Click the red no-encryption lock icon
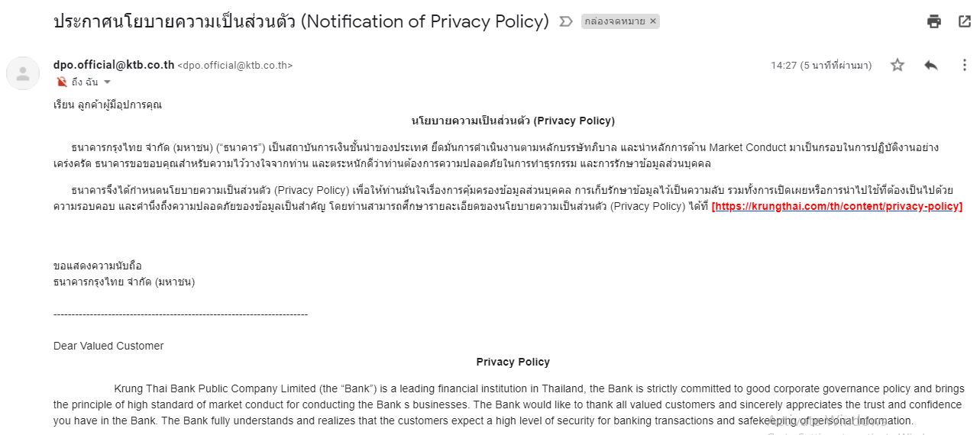980x435 pixels. [61, 82]
